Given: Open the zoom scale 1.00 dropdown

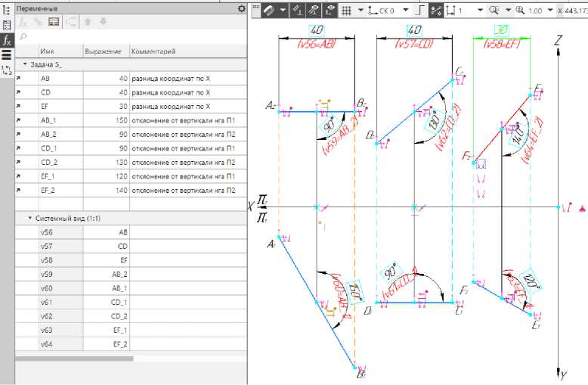Looking at the screenshot, I should click(549, 11).
